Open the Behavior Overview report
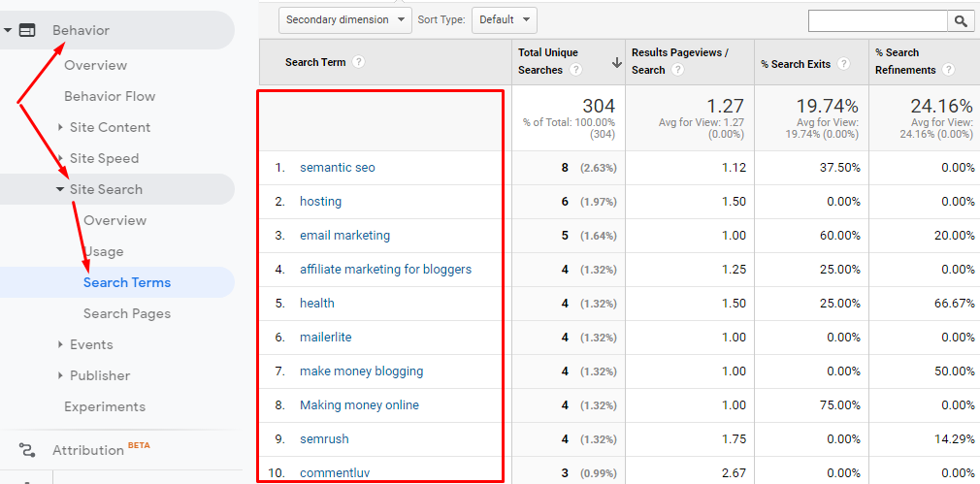Screen dimensions: 980x484 tap(96, 65)
